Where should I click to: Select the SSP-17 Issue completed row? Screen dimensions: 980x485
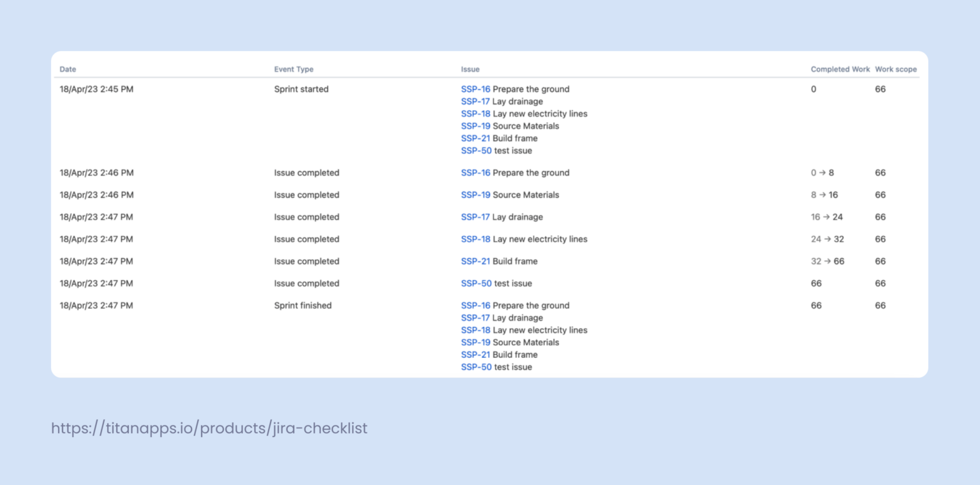(306, 217)
